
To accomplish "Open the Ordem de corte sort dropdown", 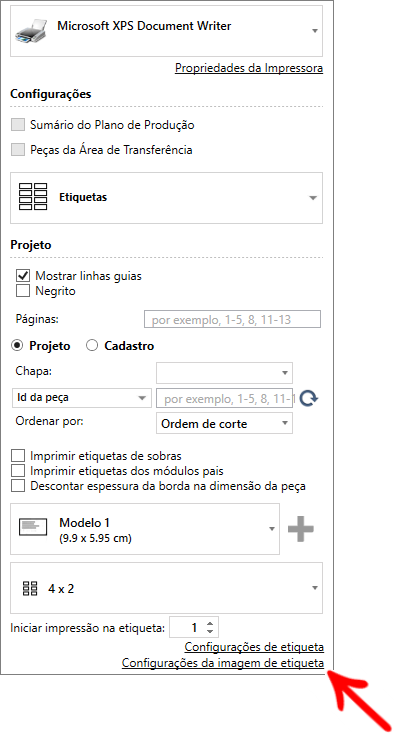I will (224, 423).
